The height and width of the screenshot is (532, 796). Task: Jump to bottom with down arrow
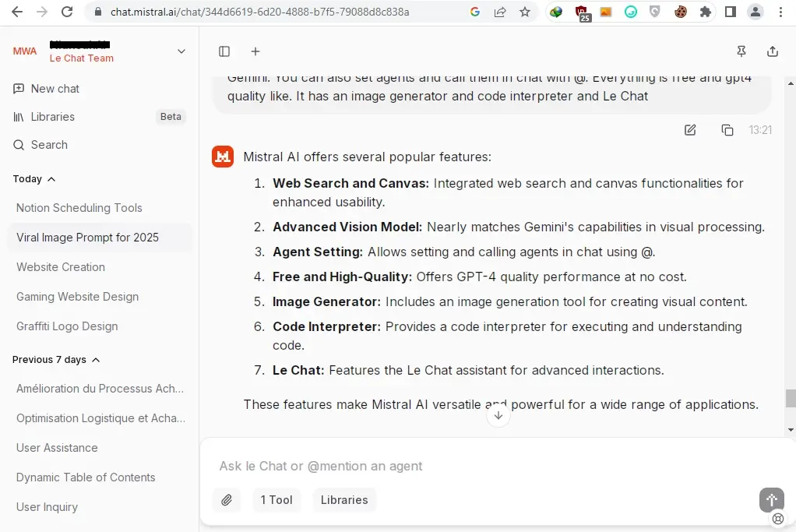point(498,415)
